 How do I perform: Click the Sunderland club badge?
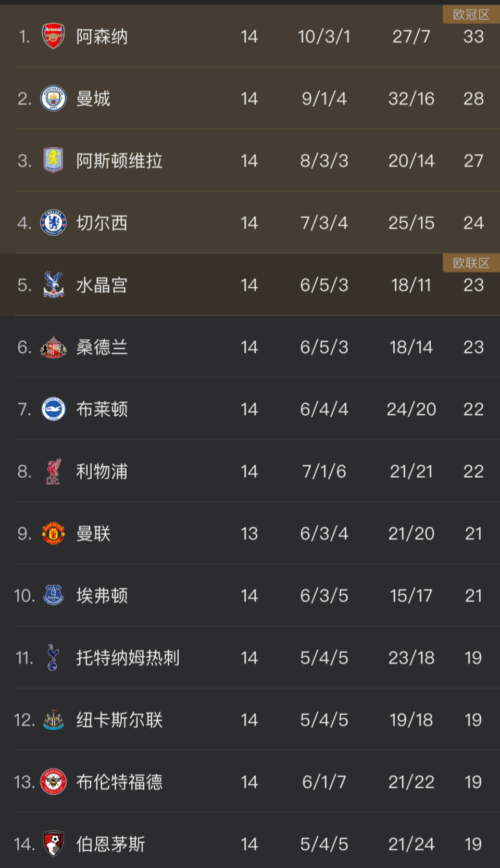coord(53,347)
